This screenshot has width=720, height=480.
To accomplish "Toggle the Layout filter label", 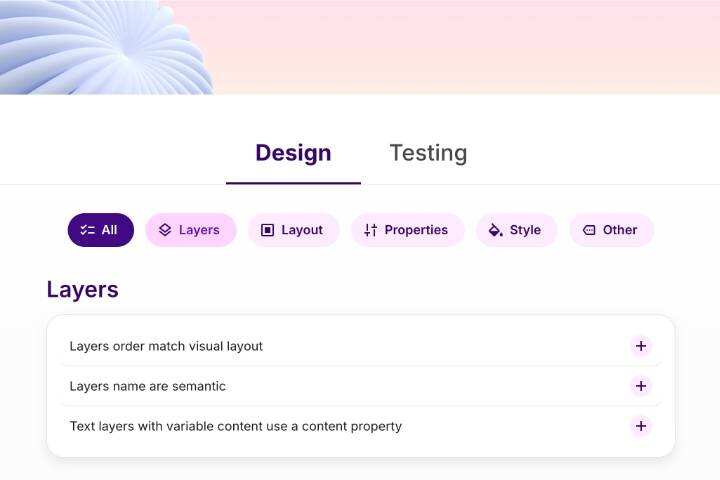I will click(x=302, y=230).
